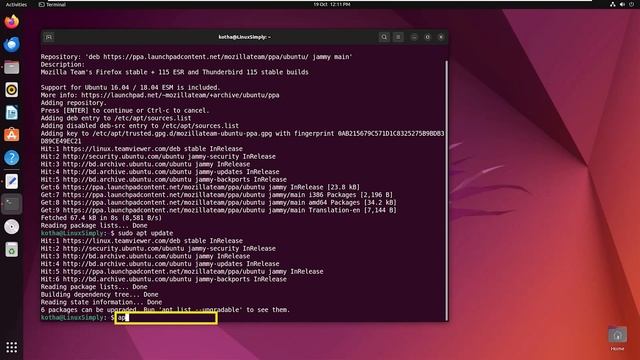Click the 'Mozilla Team's Firefox stable' description line
Image resolution: width=640 pixels, height=360 pixels.
[x=174, y=72]
